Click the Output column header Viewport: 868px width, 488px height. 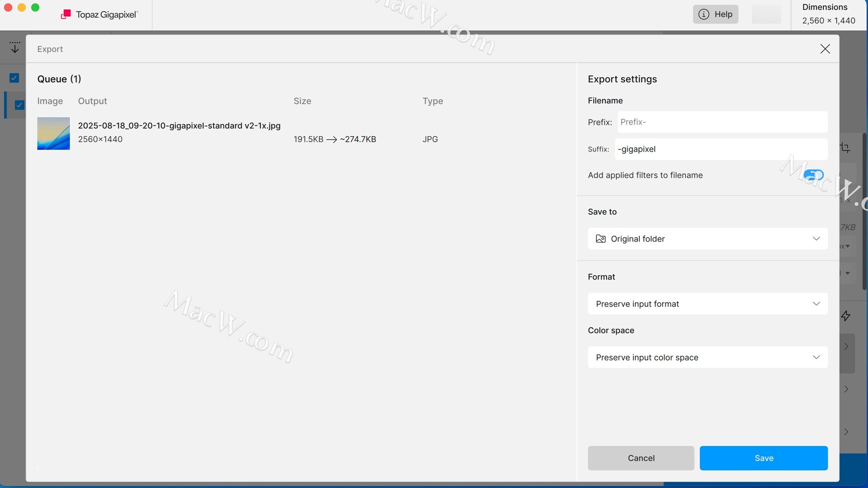(x=92, y=101)
